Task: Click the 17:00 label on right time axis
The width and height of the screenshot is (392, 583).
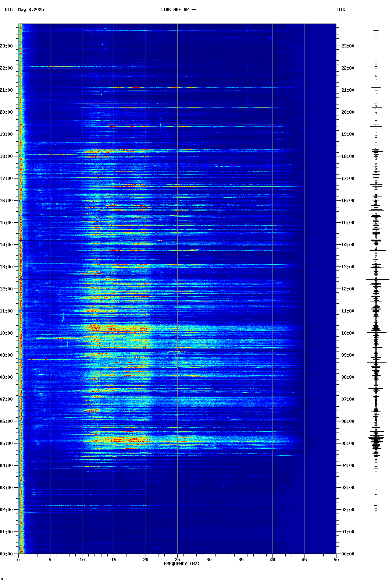Action: coord(348,179)
